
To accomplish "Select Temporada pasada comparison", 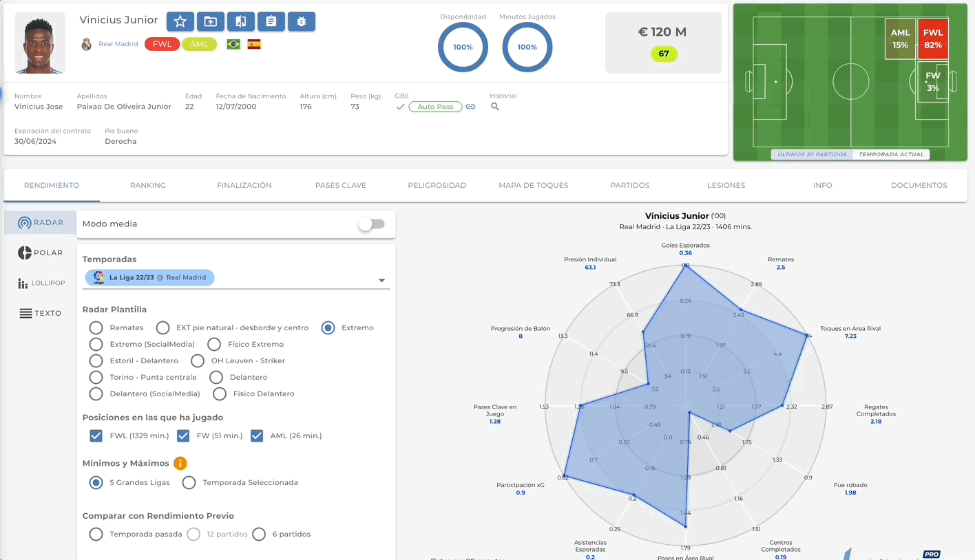I will 96,534.
